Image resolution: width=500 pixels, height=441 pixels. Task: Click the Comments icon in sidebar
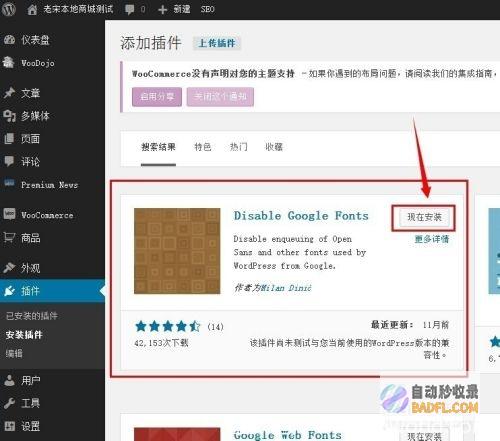9,161
